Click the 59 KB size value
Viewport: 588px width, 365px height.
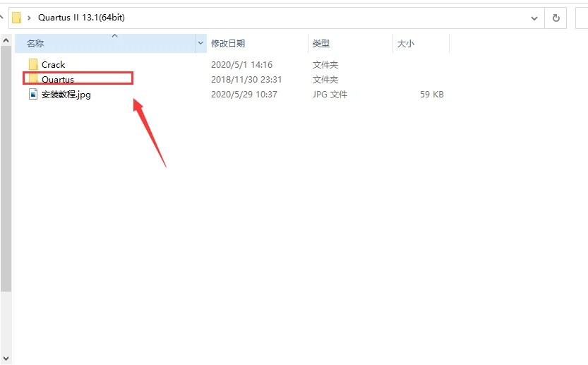431,94
